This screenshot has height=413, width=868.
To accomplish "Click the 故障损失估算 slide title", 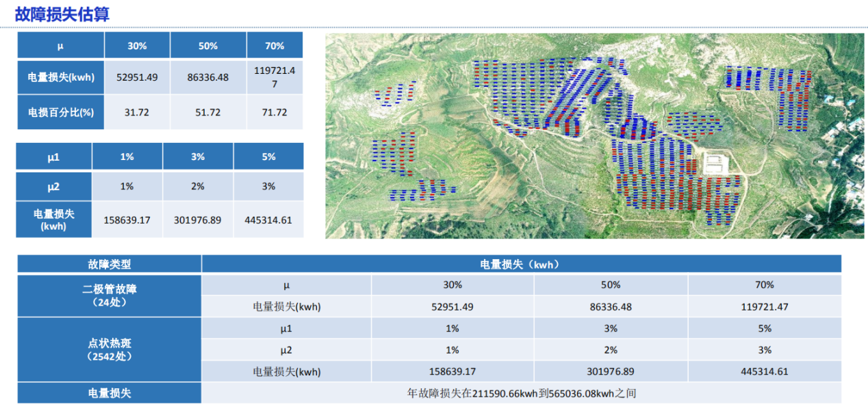I will click(x=62, y=14).
